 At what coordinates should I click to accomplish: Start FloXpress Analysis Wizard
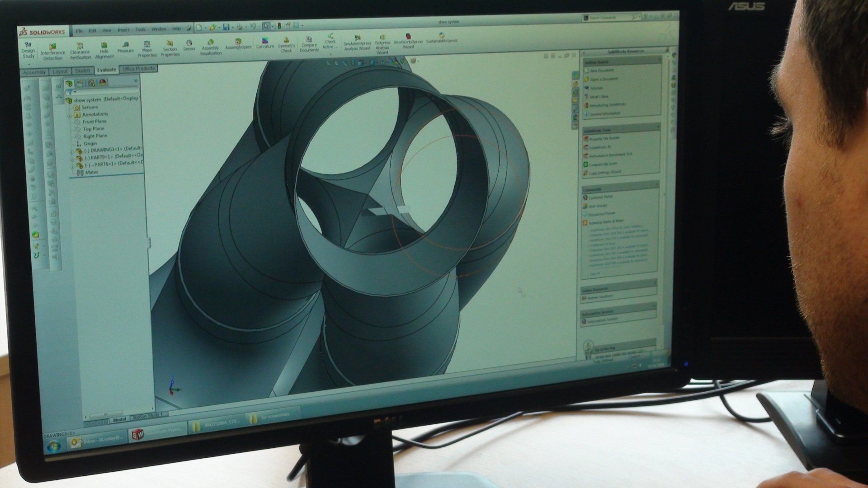(x=382, y=44)
